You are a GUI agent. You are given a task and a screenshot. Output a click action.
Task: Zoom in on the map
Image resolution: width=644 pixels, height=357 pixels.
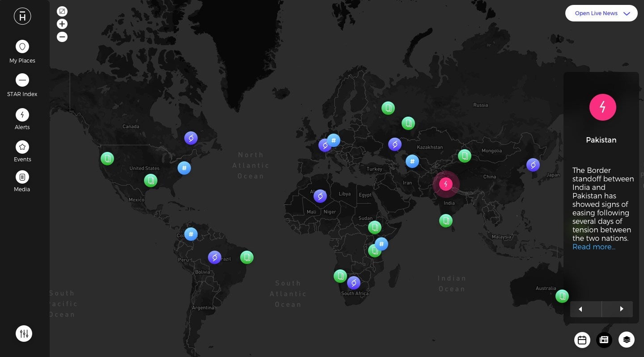click(x=62, y=24)
